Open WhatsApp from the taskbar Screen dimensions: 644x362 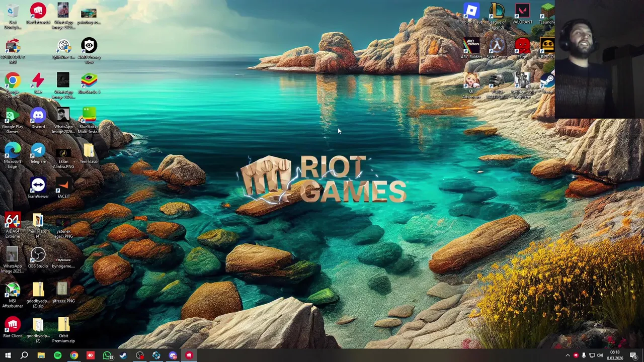click(107, 355)
